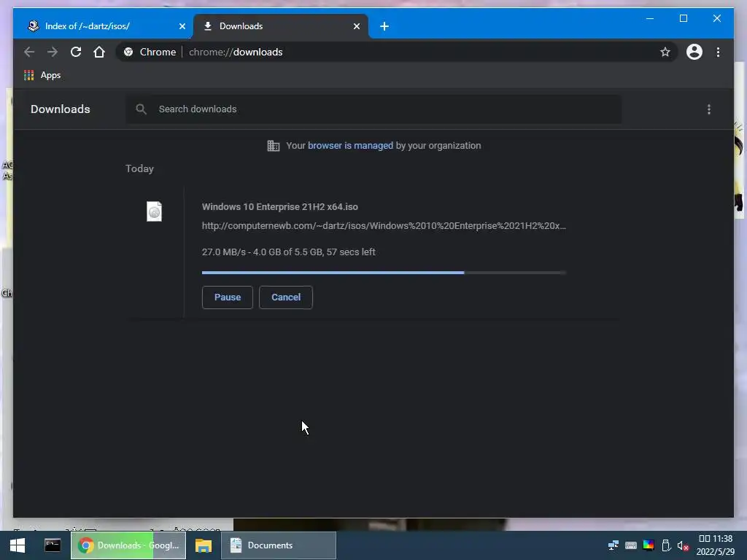Viewport: 747px width, 560px height.
Task: Click the magnifier icon in Search downloads
Action: point(141,109)
